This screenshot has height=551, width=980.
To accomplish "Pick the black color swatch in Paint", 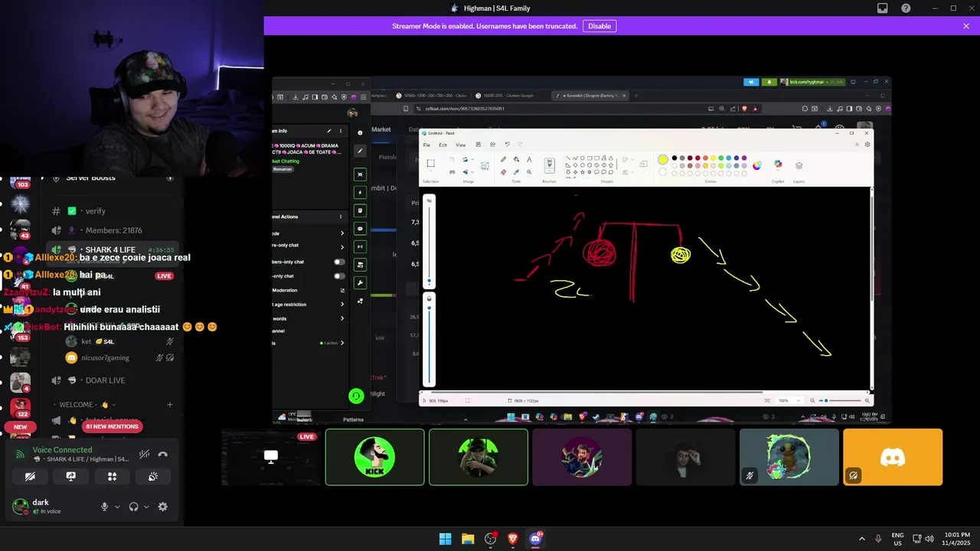I will [675, 158].
